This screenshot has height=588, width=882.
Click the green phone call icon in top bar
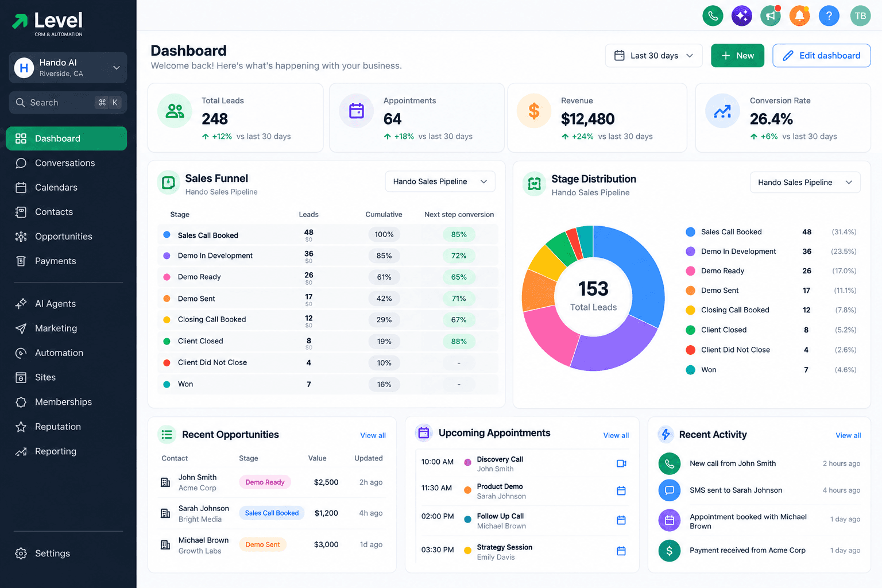[713, 16]
